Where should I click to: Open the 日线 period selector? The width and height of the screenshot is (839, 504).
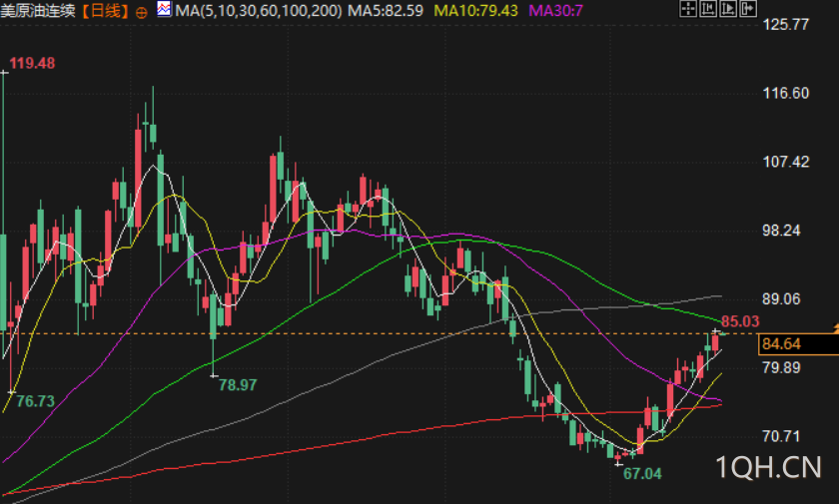pos(106,11)
